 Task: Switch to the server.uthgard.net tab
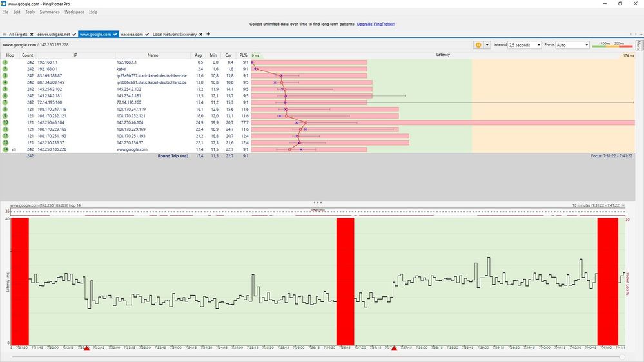(54, 35)
